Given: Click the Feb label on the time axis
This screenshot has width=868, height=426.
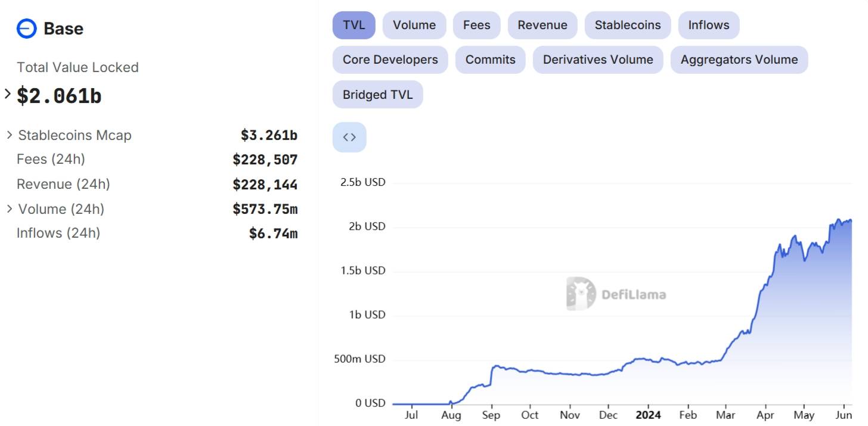Looking at the screenshot, I should [688, 415].
